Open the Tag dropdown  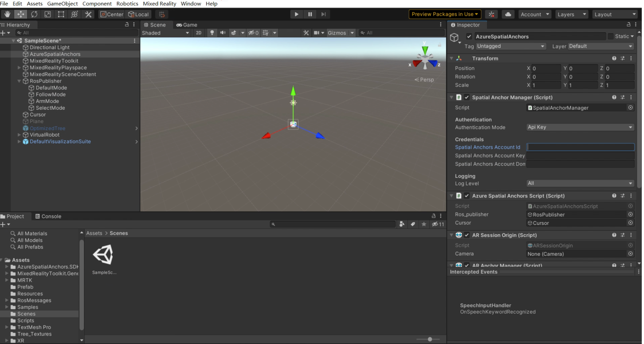[511, 46]
